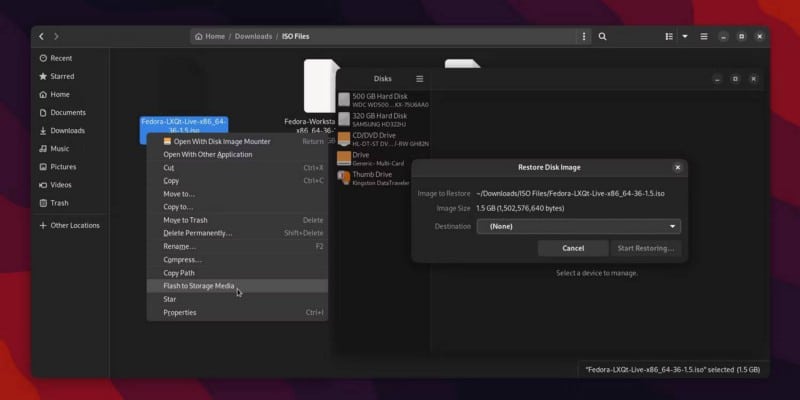Screen dimensions: 800x400
Task: Select the Kingston Thumb Drive in Disks
Action: point(375,178)
